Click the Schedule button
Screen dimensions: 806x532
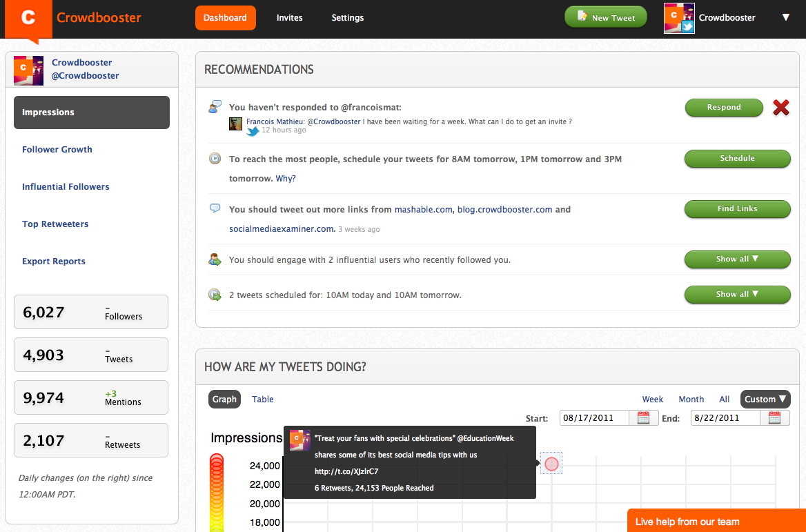(x=737, y=158)
